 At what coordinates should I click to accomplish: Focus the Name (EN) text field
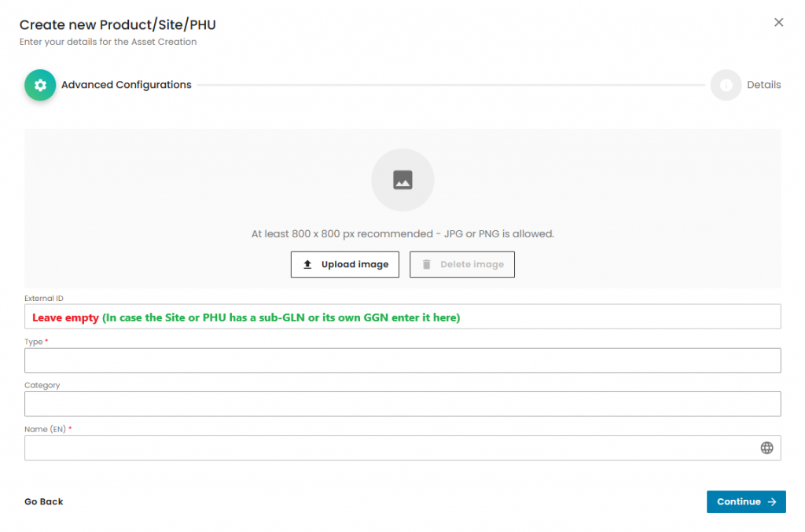[389, 448]
